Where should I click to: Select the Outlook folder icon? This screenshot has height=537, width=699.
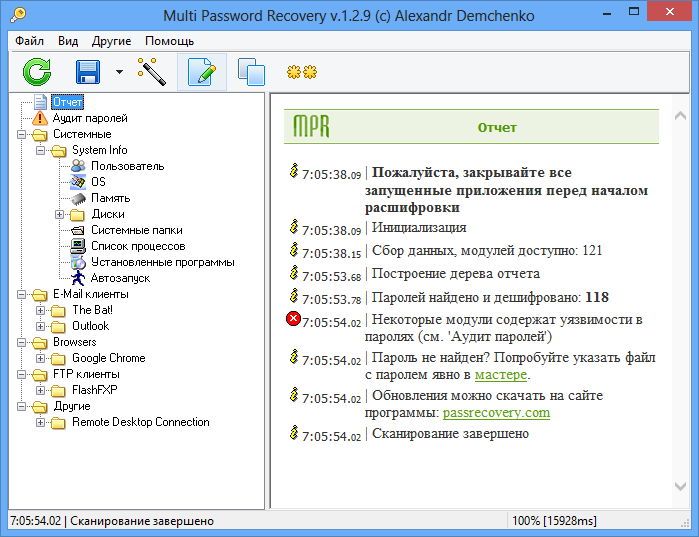[x=58, y=327]
